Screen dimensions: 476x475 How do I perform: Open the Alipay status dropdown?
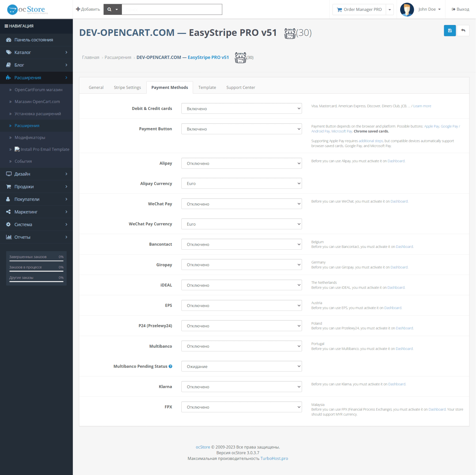(x=242, y=163)
